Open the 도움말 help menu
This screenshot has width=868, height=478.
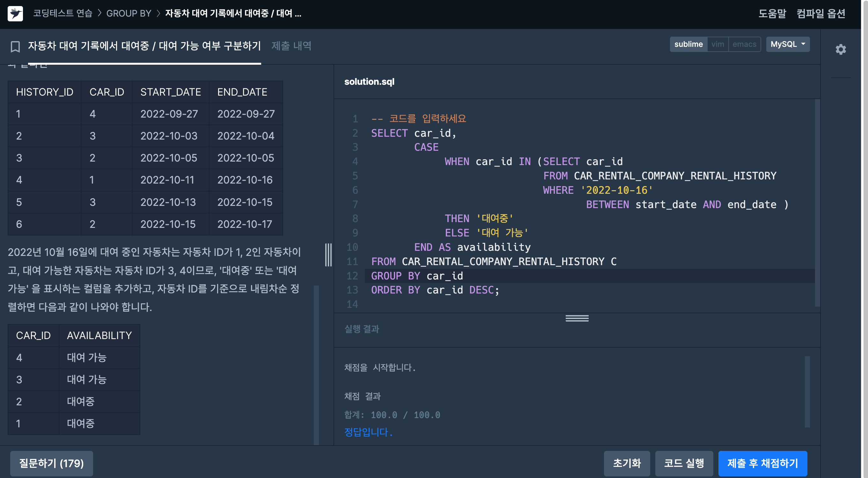(x=772, y=13)
